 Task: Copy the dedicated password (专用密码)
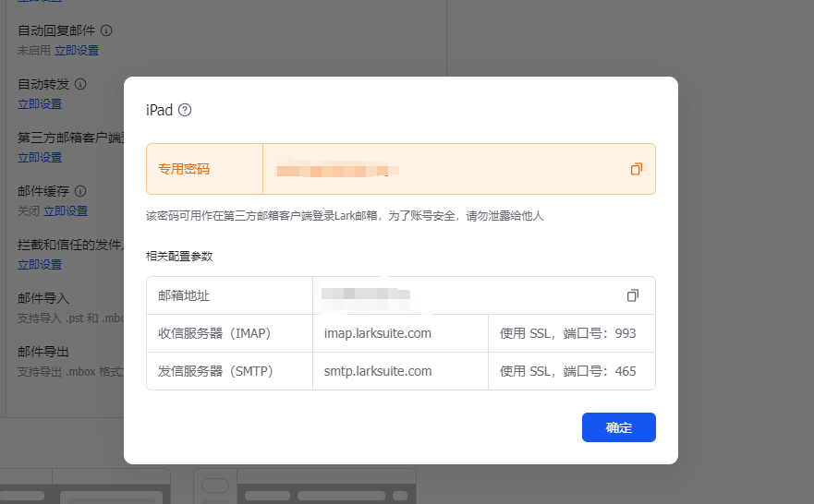(x=637, y=169)
